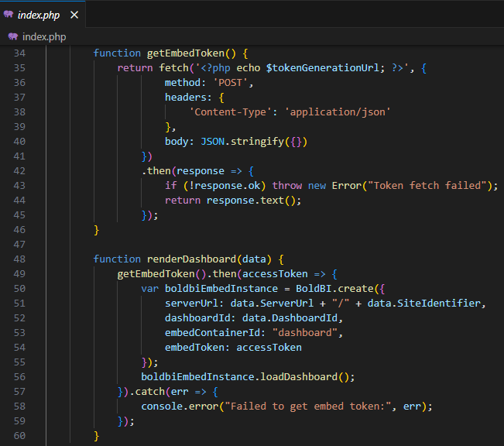Click the 'POST' method string
Image resolution: width=504 pixels, height=446 pixels.
233,82
